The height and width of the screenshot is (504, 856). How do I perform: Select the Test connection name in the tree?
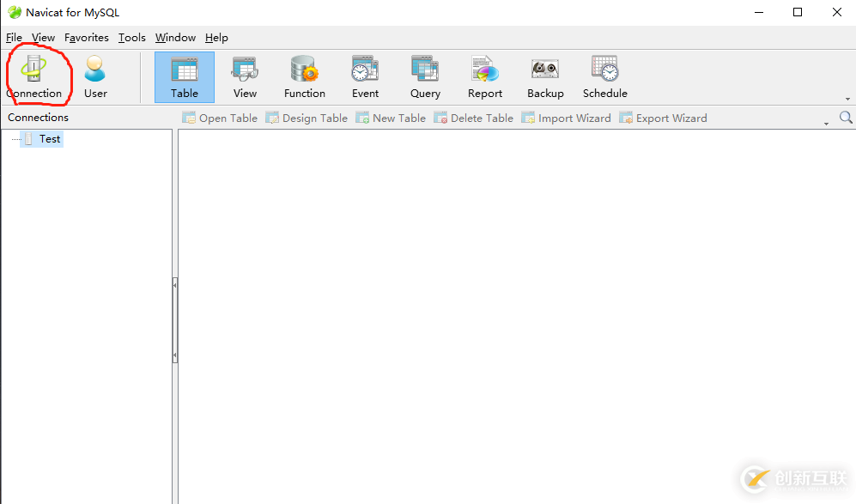(x=50, y=139)
